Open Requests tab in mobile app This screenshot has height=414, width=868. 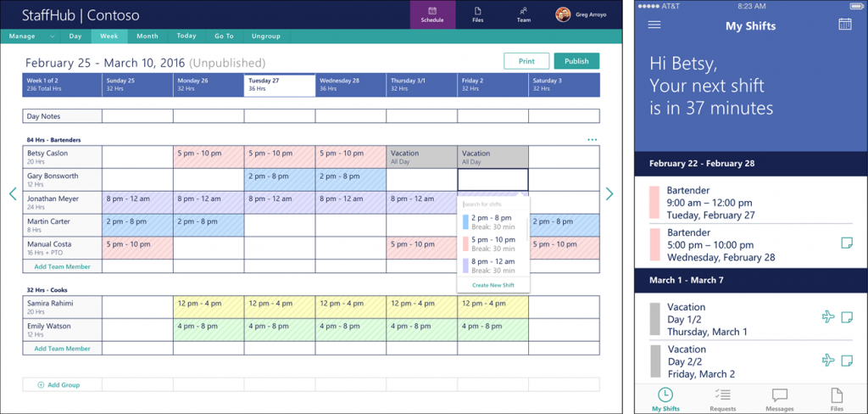722,399
